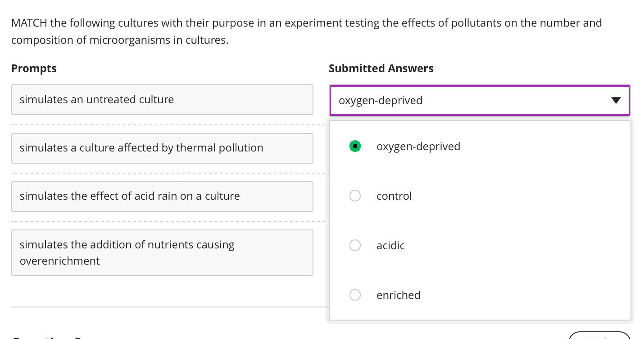
Task: Pick the enriched radio button
Action: tap(355, 295)
